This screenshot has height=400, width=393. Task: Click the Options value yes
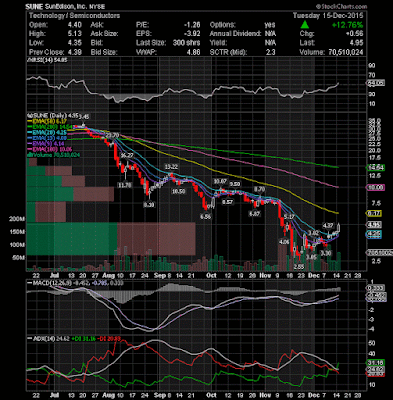click(x=270, y=25)
